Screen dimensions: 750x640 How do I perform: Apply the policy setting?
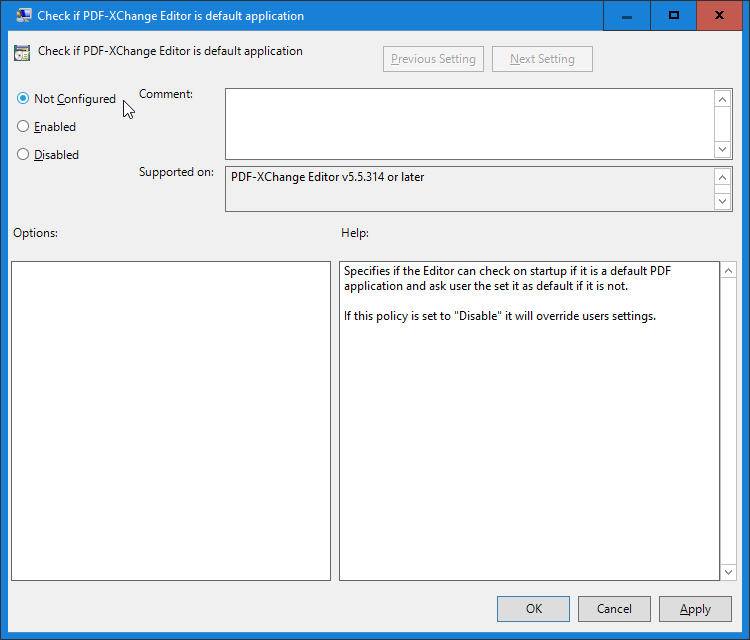[695, 609]
